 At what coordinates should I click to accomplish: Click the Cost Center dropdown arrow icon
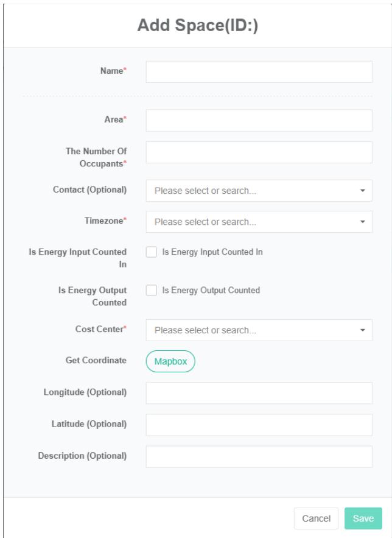[x=363, y=330]
